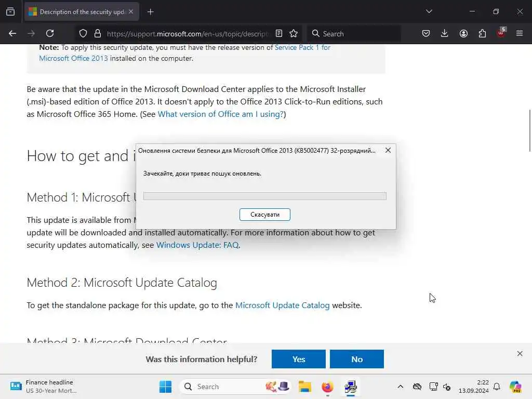Viewport: 532px width, 399px height.
Task: Open What version of Office am I using link
Action: click(x=220, y=114)
